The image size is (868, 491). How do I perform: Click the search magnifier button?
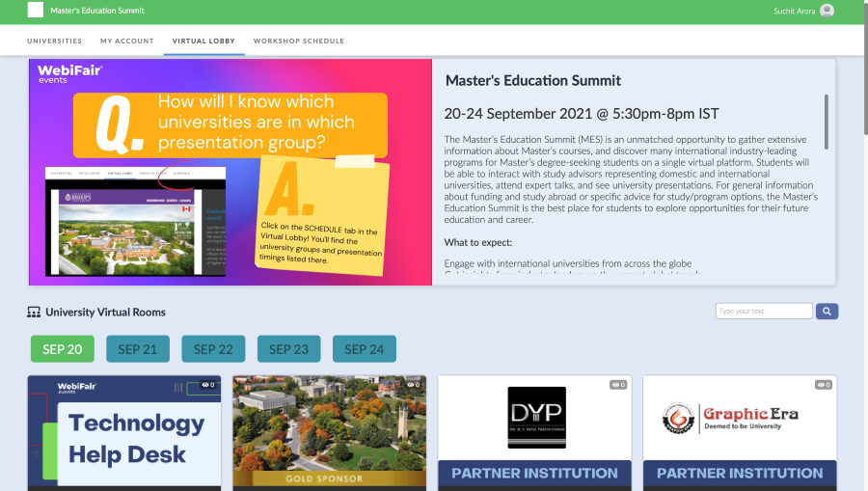point(827,312)
